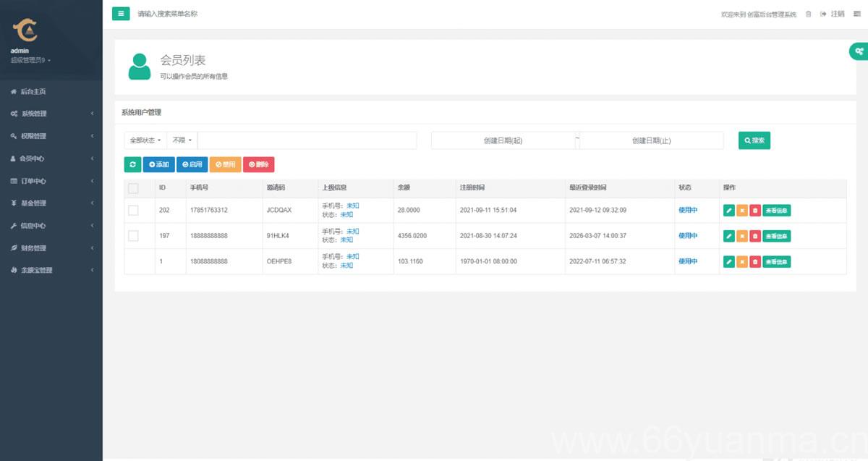Click 使用中 status for ID 202

(688, 210)
